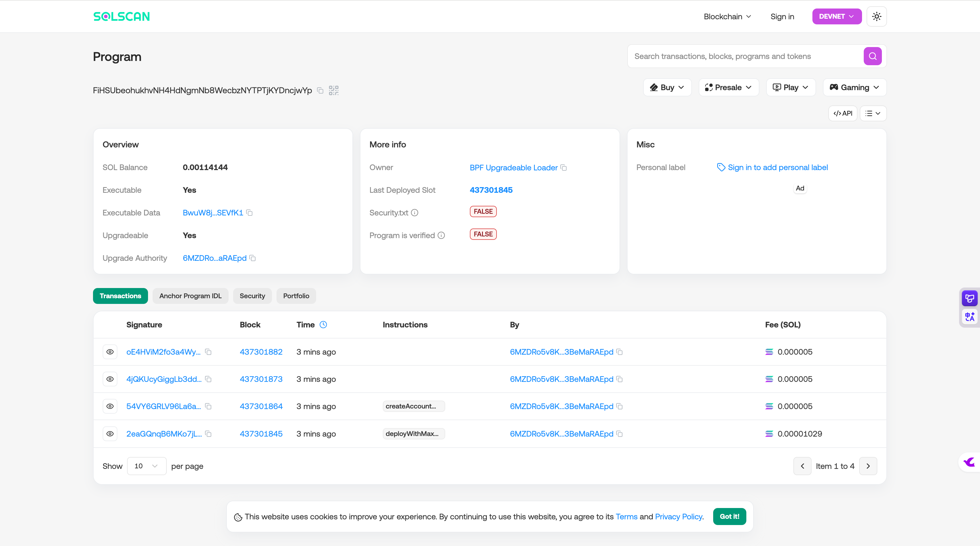Toggle the light/dark theme sun button
This screenshot has width=980, height=546.
876,16
